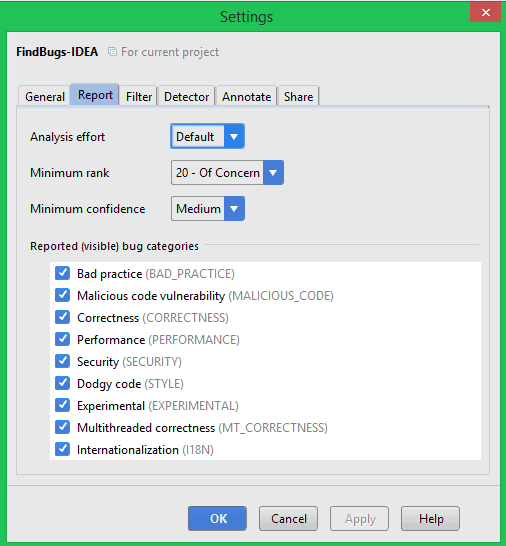Select the Detector tab
Image resolution: width=506 pixels, height=546 pixels.
[x=186, y=96]
